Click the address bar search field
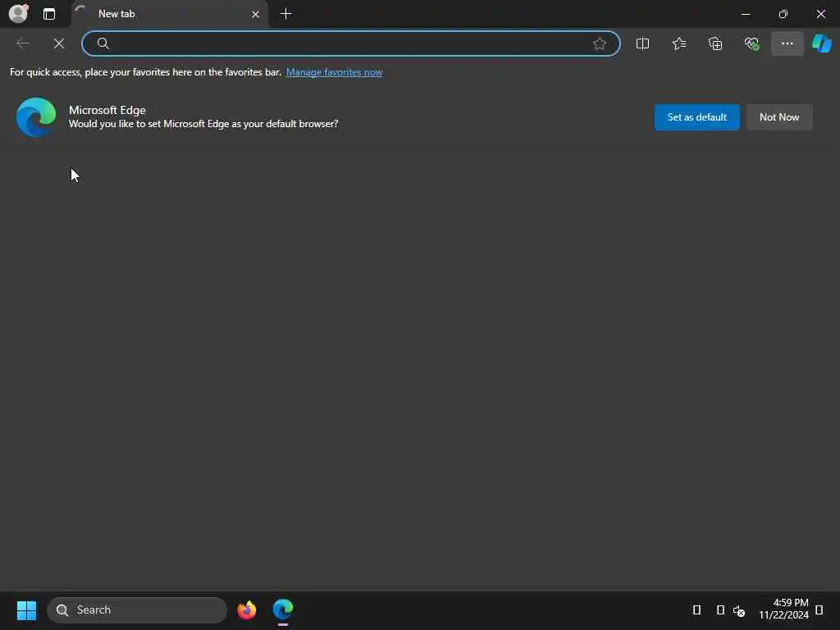This screenshot has height=630, width=840. pyautogui.click(x=351, y=43)
